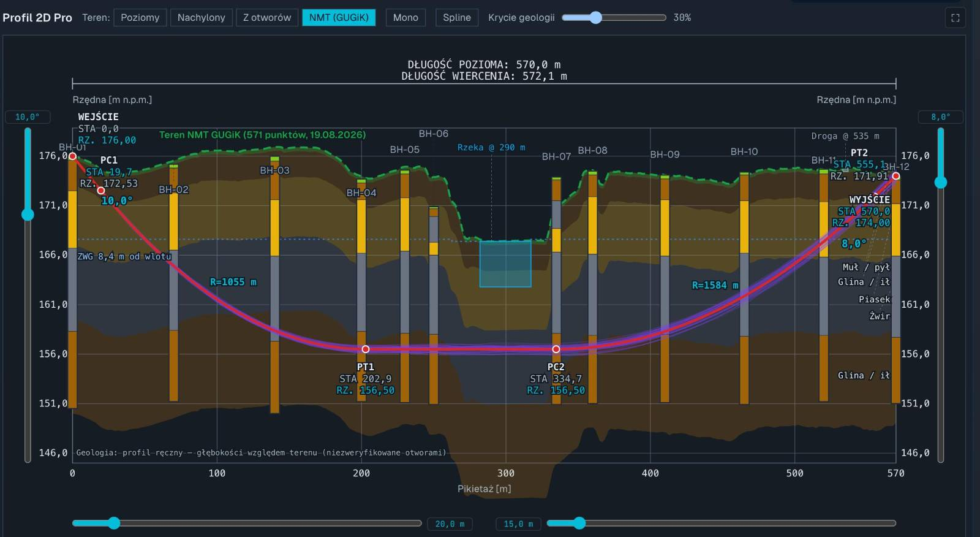
Task: Toggle Mono color mode
Action: click(x=405, y=17)
